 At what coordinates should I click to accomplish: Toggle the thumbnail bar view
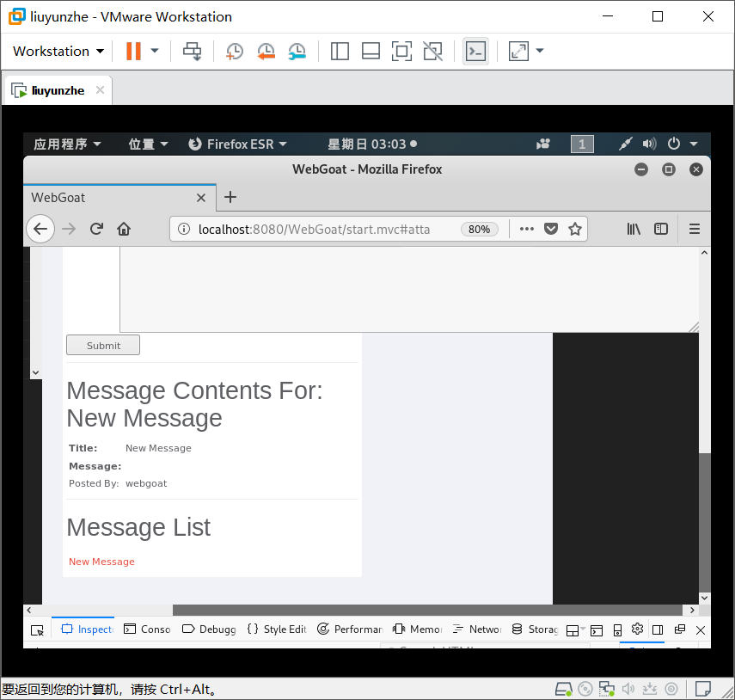(371, 51)
